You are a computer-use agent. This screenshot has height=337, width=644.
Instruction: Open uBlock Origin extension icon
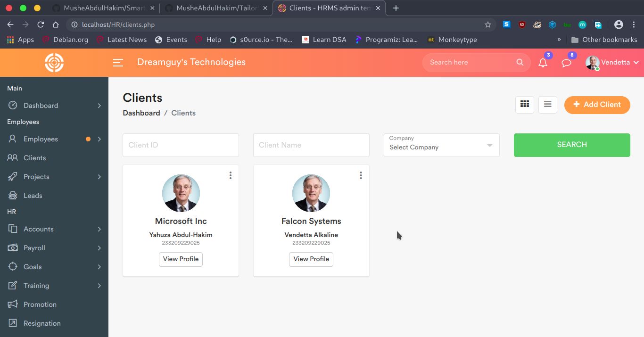[x=522, y=25]
